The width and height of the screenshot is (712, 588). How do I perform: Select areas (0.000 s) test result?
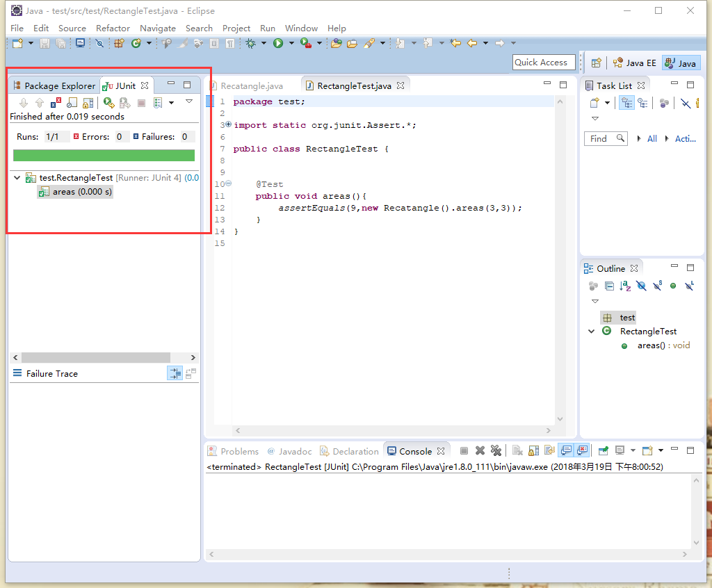tap(75, 192)
